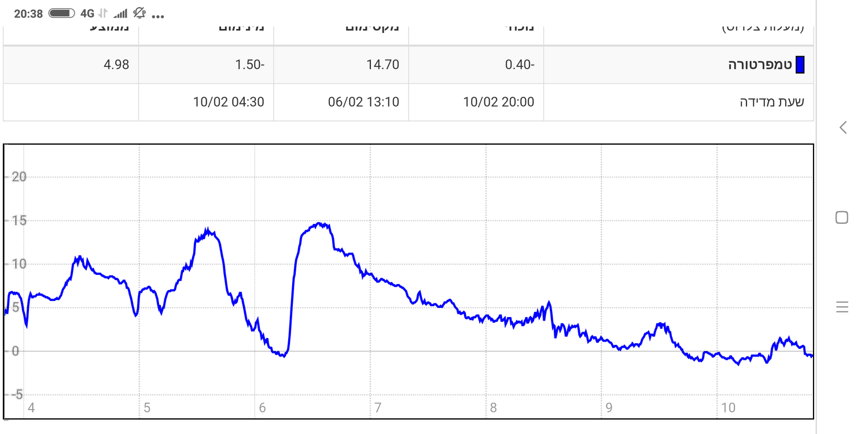
Task: Tap the 4G network indicator
Action: (x=87, y=13)
